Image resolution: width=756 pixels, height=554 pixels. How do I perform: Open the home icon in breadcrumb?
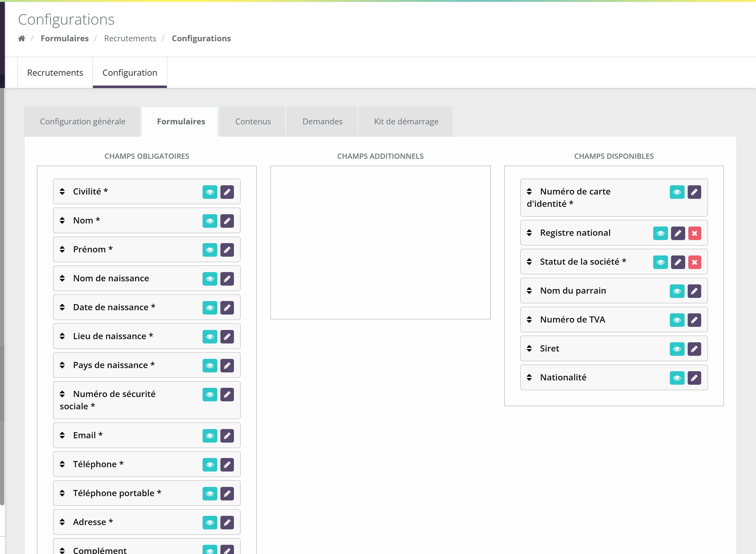click(22, 38)
